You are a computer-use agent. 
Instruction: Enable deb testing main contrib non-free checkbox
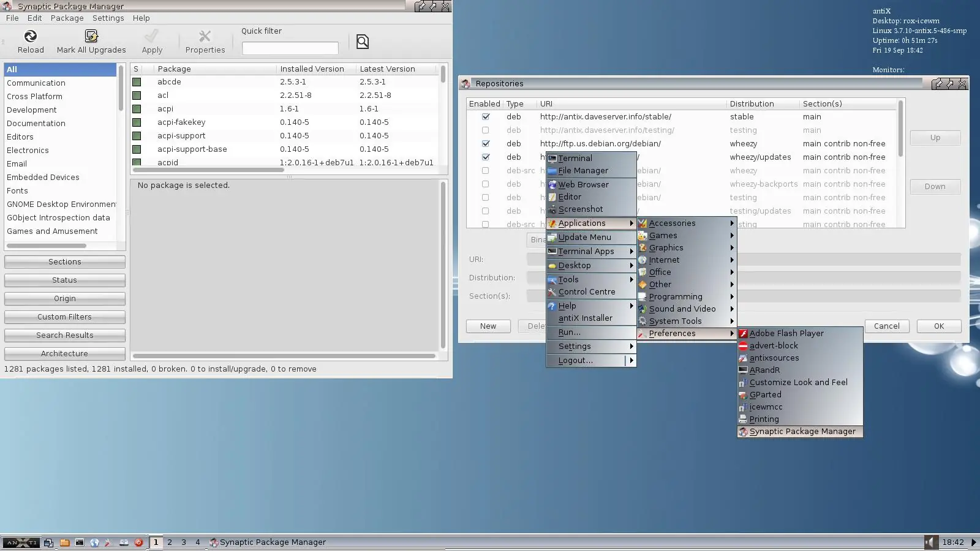(x=486, y=198)
